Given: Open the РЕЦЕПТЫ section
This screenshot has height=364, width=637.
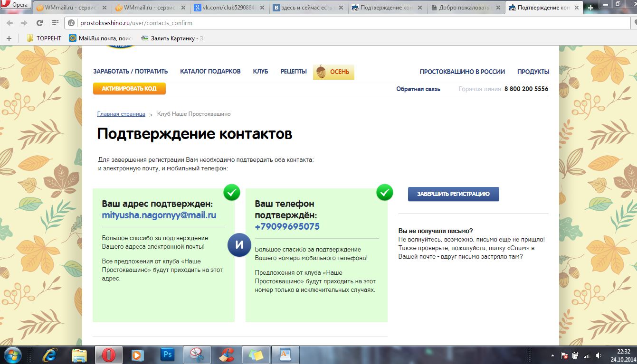Looking at the screenshot, I should [294, 72].
